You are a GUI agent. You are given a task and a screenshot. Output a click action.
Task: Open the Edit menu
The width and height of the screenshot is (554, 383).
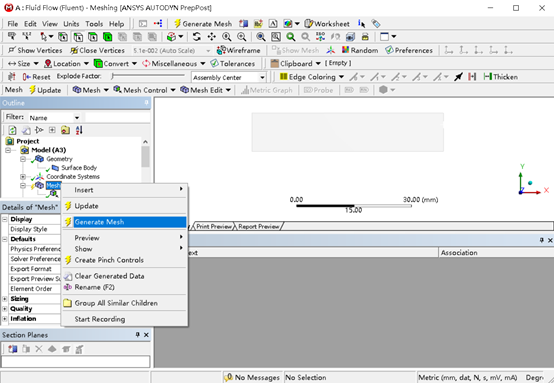click(30, 24)
